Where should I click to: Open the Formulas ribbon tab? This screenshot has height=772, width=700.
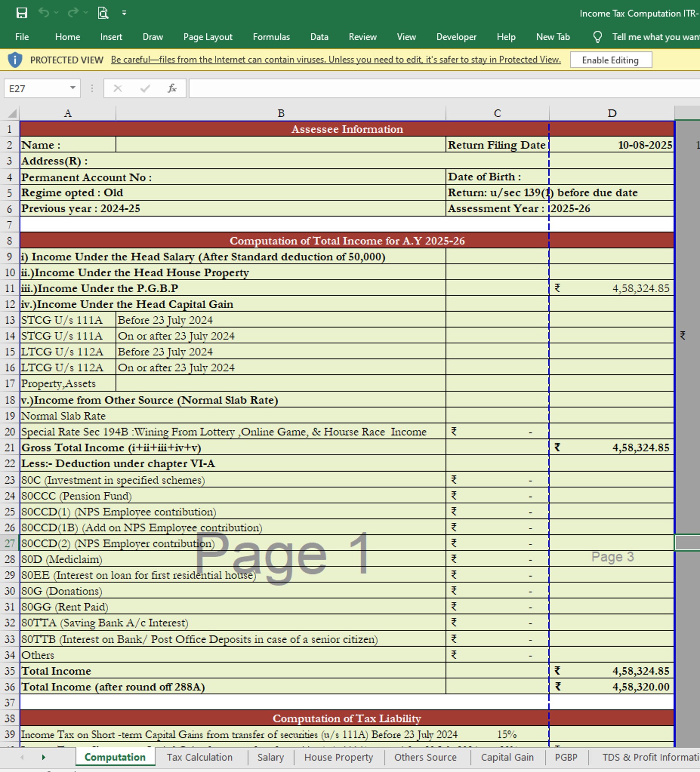pyautogui.click(x=271, y=37)
